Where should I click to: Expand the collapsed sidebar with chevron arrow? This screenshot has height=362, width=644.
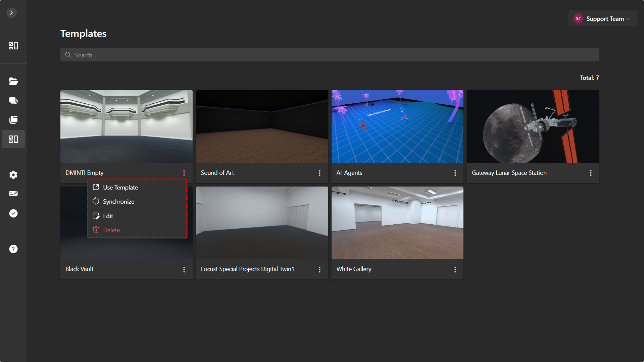11,13
